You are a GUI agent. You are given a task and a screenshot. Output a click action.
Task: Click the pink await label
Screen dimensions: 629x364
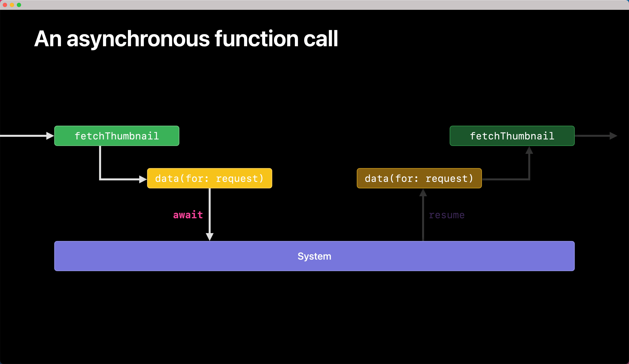point(188,215)
